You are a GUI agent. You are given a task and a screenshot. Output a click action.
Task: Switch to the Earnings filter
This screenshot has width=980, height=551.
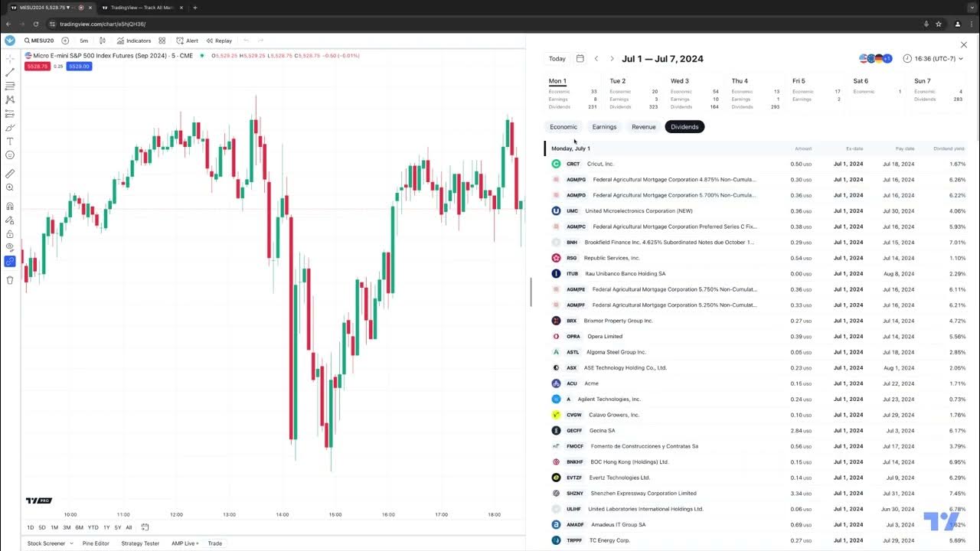click(x=604, y=127)
